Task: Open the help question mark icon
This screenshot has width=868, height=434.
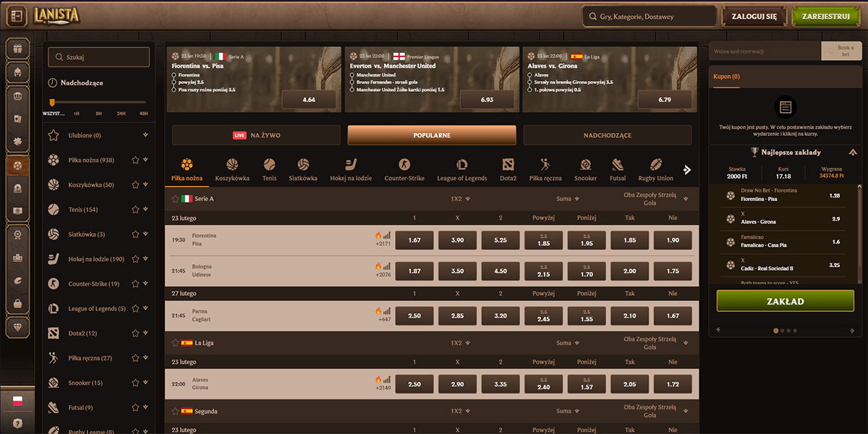Action: click(17, 423)
